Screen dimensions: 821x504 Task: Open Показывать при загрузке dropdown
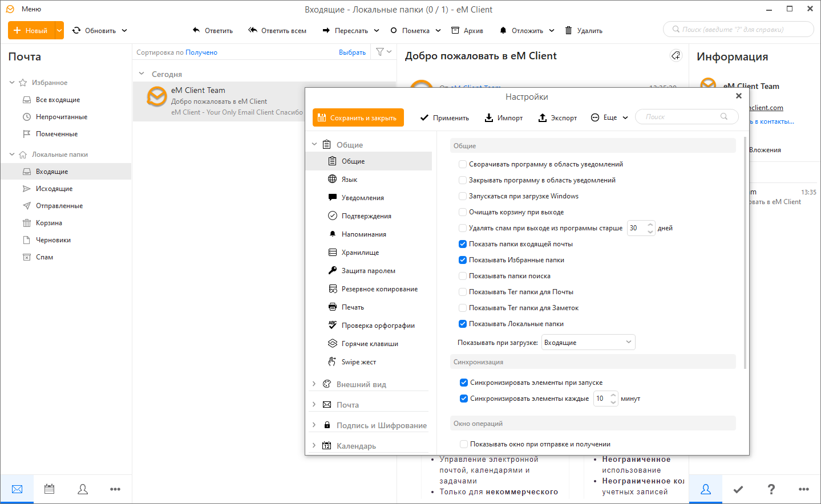pos(588,342)
